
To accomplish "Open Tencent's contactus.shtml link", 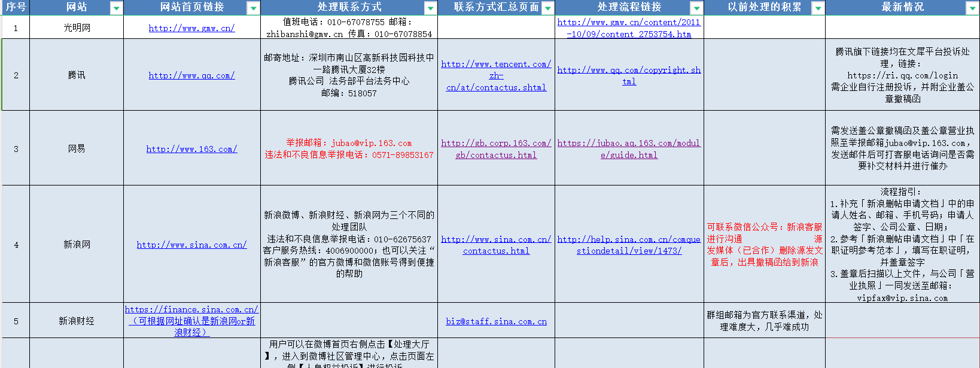I will tap(496, 76).
